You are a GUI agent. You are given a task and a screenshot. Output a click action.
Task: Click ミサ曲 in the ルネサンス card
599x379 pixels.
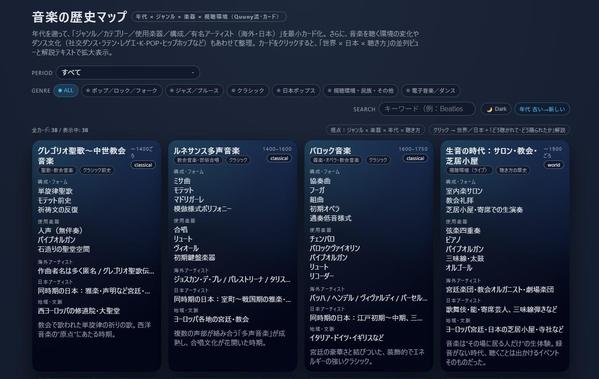coord(182,181)
